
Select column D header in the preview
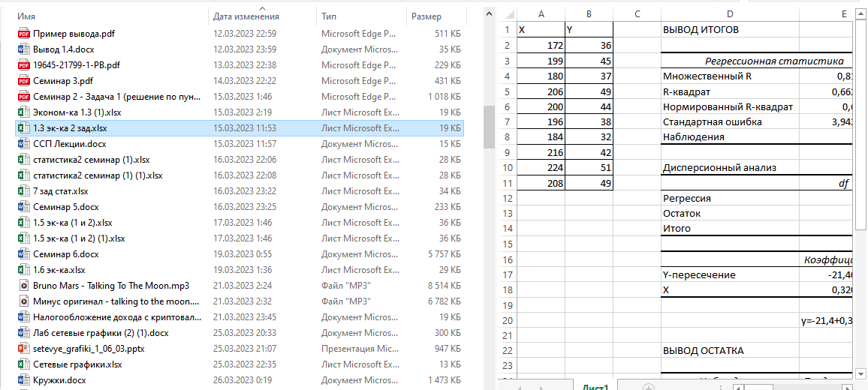pos(730,13)
